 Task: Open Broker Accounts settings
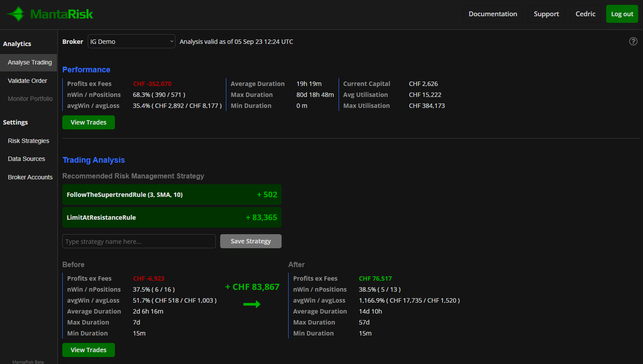click(x=30, y=177)
